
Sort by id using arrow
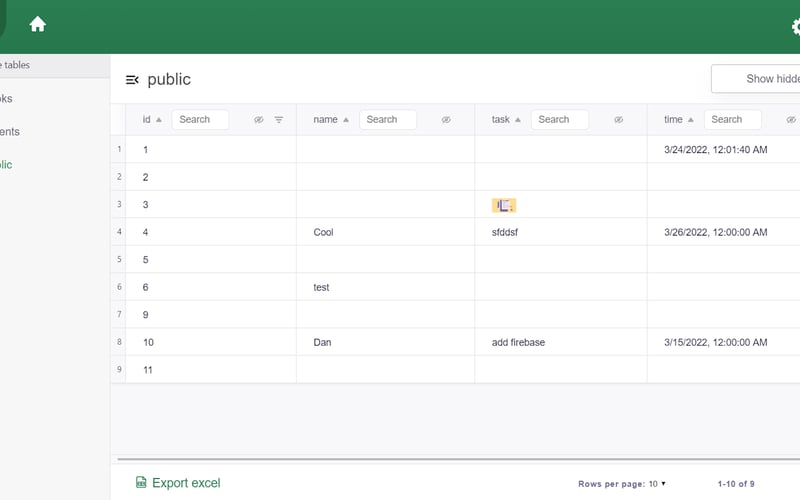(159, 120)
